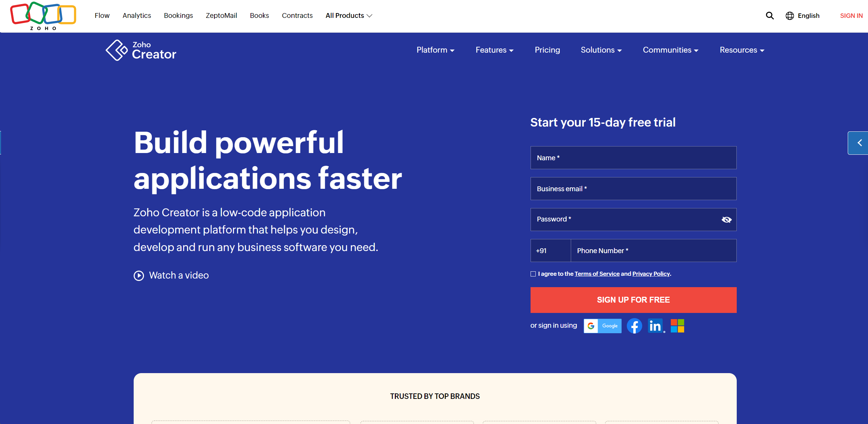Enable the Terms of Service checkbox

pos(533,273)
